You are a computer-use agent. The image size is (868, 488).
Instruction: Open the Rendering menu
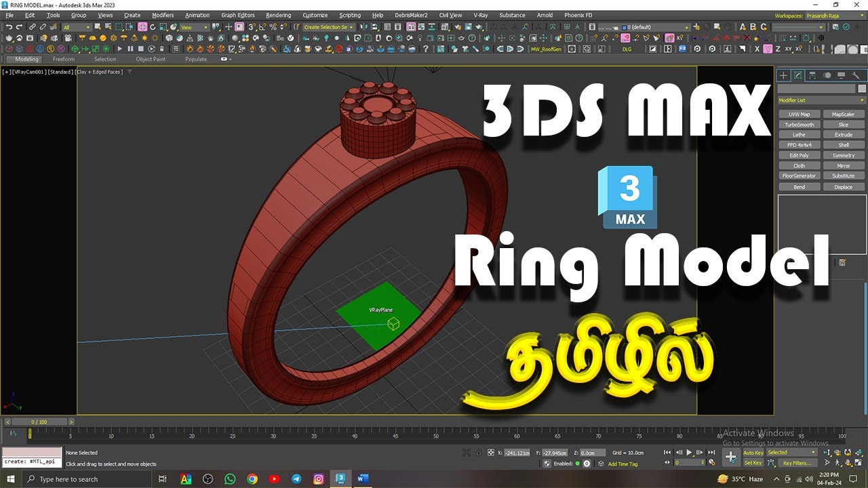click(278, 15)
